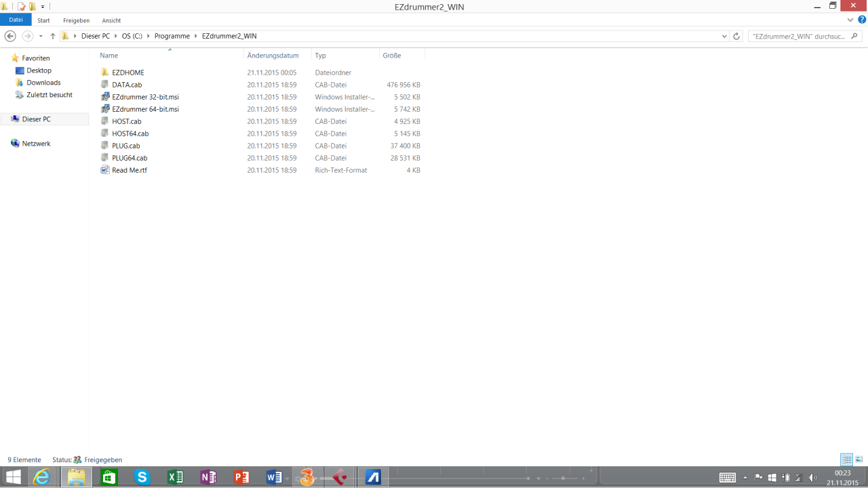868x488 pixels.
Task: Open Desktop in the navigation pane
Action: [x=39, y=70]
